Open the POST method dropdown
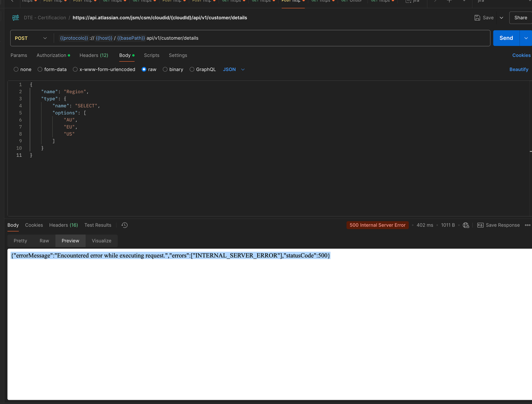This screenshot has width=532, height=404. (30, 38)
